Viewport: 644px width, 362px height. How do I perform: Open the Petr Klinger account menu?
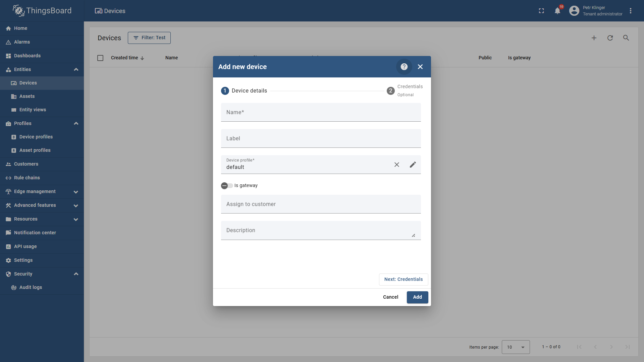(x=595, y=10)
